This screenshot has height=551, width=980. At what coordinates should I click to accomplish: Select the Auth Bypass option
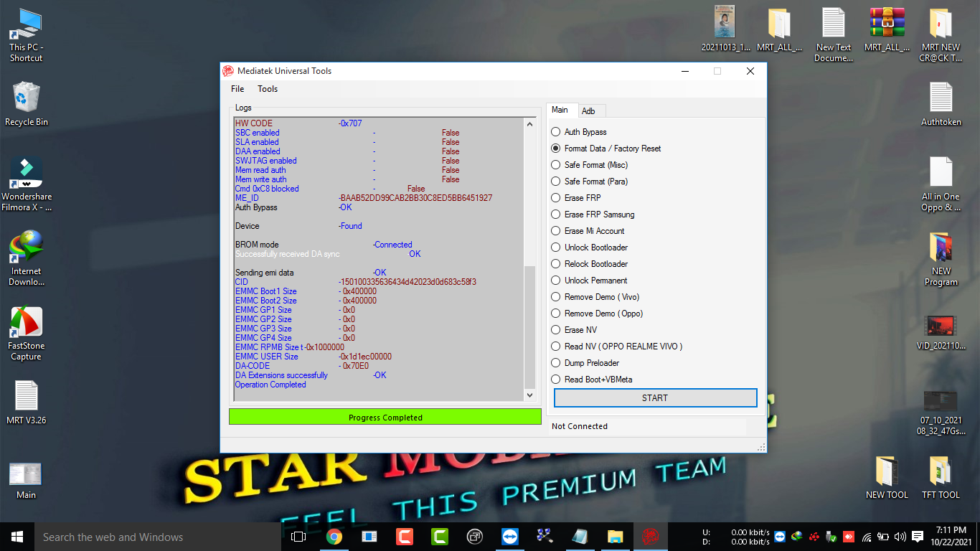[578, 132]
